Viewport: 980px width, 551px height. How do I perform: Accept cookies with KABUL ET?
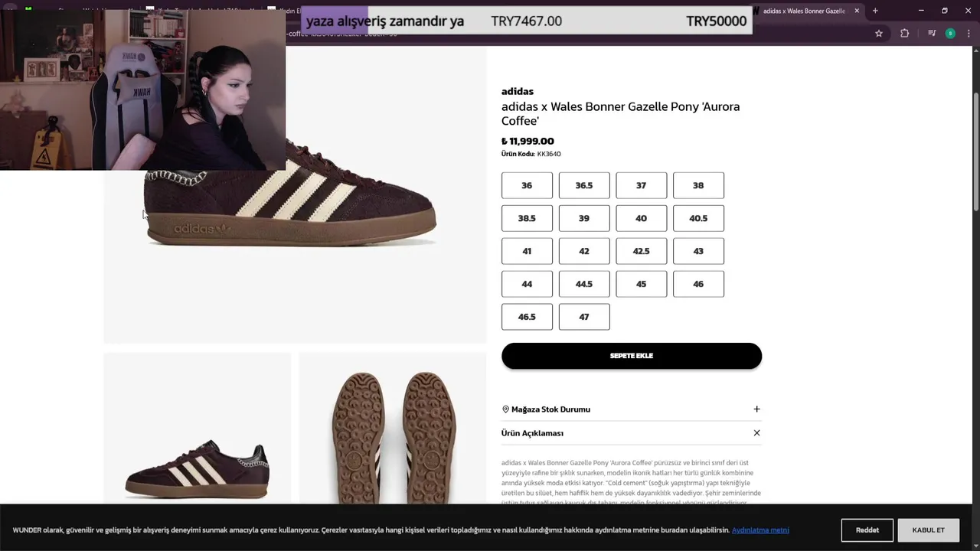[929, 530]
